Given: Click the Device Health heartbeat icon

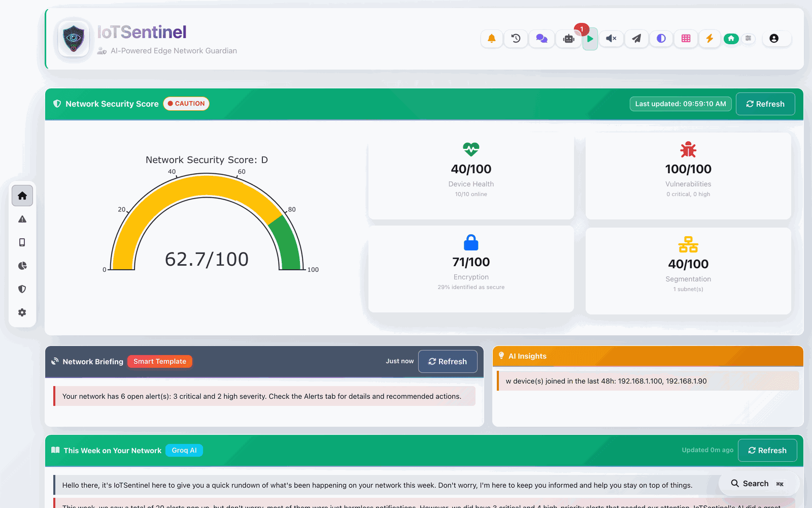Looking at the screenshot, I should pos(471,149).
